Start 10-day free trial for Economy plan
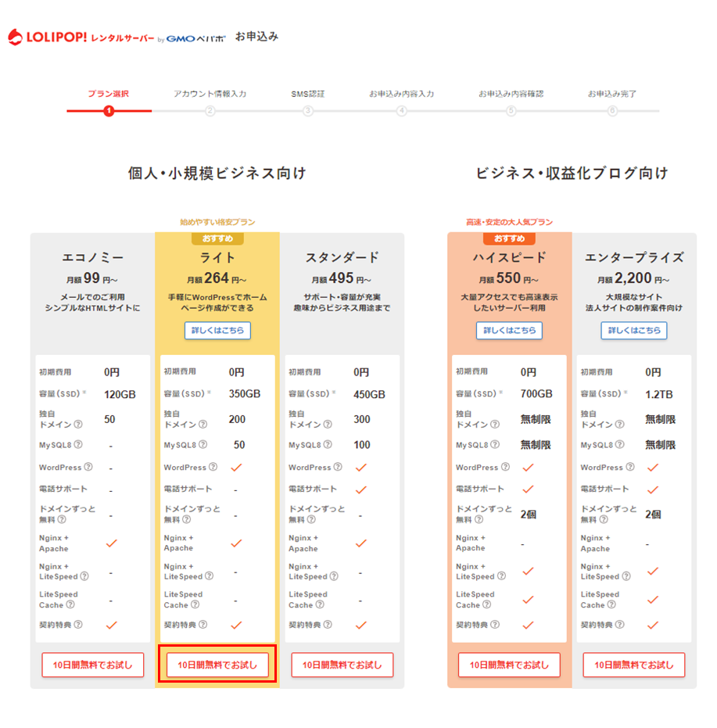The image size is (717, 728). pyautogui.click(x=92, y=665)
